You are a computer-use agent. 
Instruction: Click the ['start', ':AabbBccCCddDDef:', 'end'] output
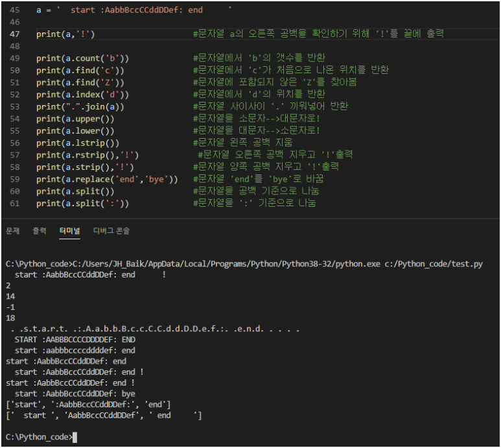point(88,405)
